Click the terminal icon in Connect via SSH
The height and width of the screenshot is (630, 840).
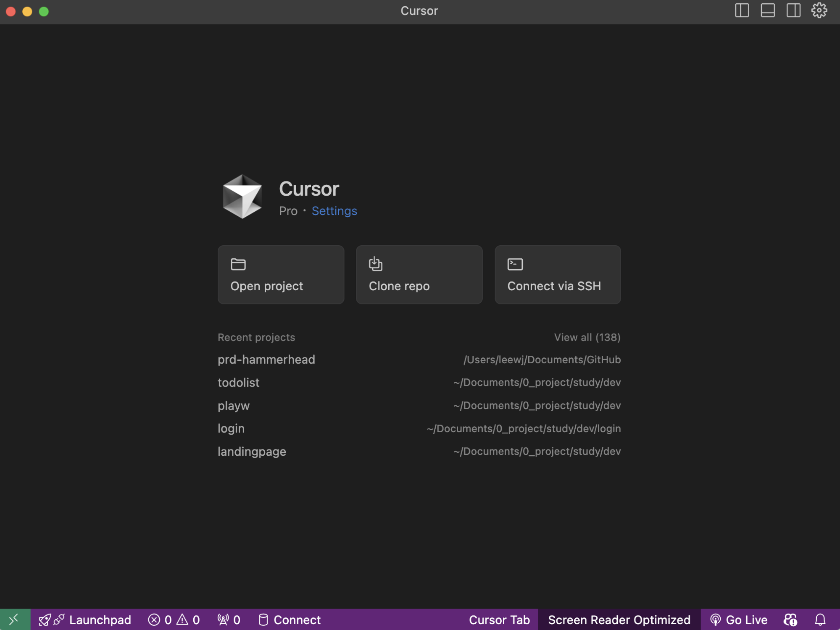[515, 264]
